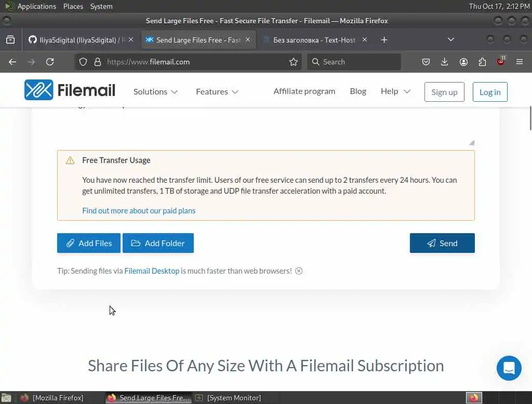532x404 pixels.
Task: Expand the Features dropdown menu
Action: click(x=217, y=91)
